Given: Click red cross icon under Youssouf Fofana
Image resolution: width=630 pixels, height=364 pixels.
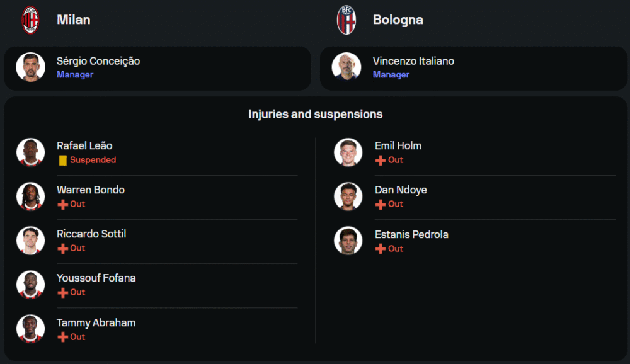Looking at the screenshot, I should (x=62, y=293).
